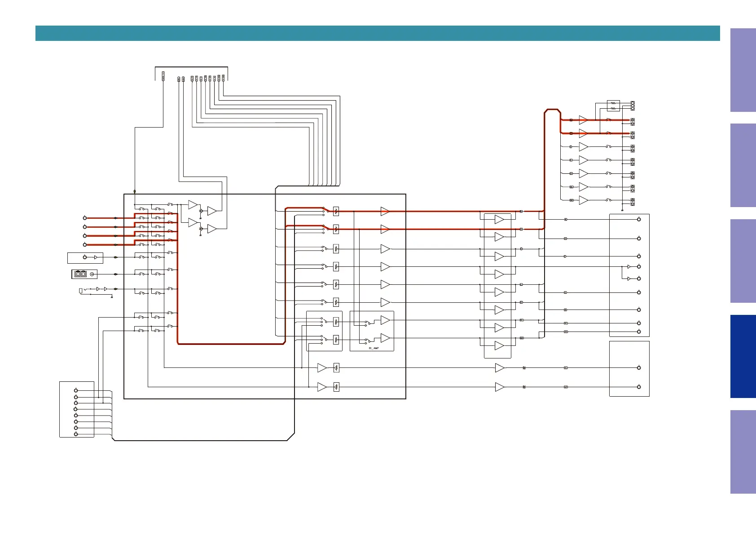Open the second purple side tab
Viewport: 756px width, 535px height.
point(743,165)
